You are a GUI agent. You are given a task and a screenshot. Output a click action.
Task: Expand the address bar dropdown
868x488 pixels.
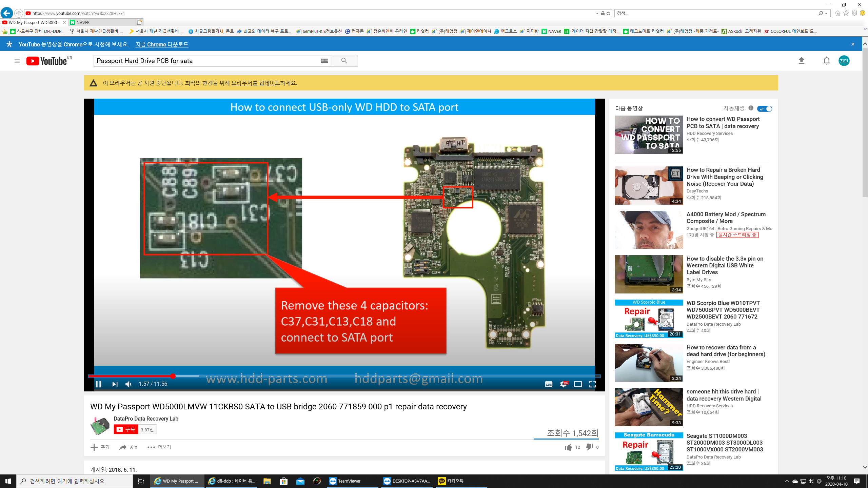tap(597, 13)
